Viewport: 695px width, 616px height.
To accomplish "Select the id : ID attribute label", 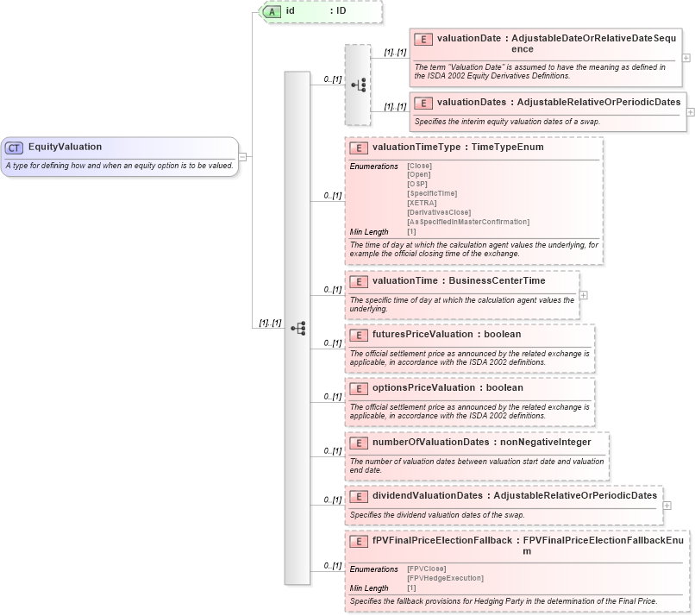I will (x=316, y=10).
